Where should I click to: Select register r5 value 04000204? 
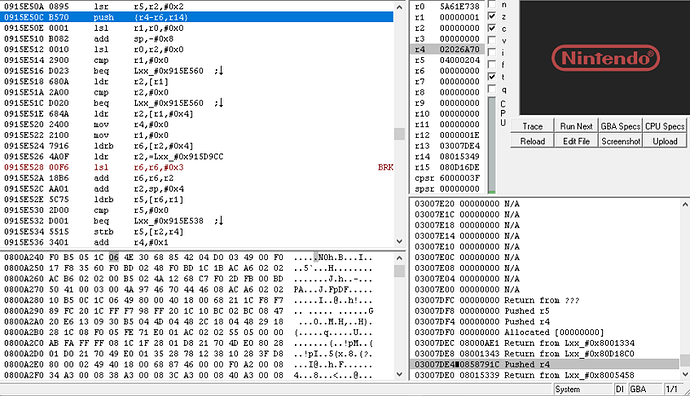coord(459,60)
